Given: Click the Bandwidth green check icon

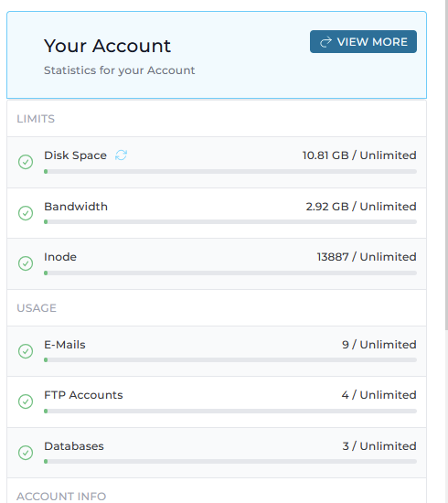Looking at the screenshot, I should point(26,213).
